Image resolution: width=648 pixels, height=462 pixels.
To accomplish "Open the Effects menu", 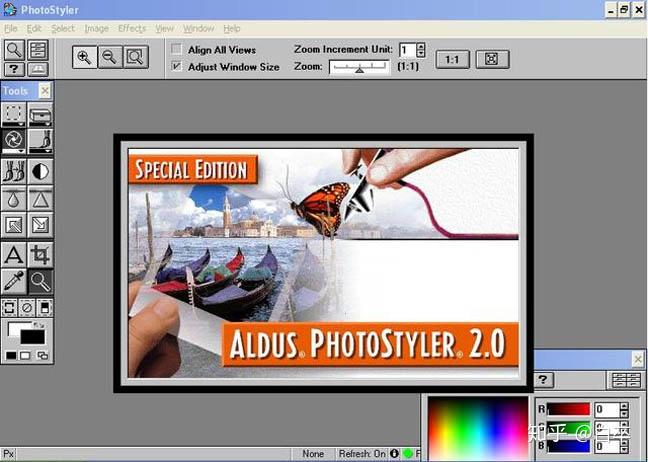I will coord(132,29).
